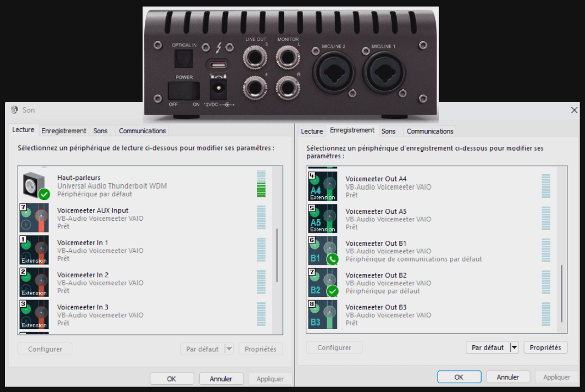
Task: Select Voicemeeter Out B3 name text
Action: pyautogui.click(x=375, y=307)
